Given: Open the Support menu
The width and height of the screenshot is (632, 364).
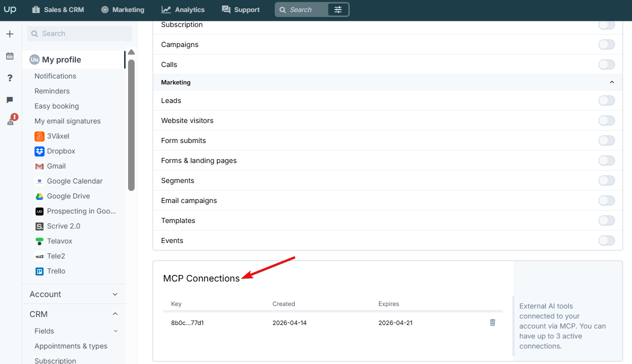Looking at the screenshot, I should click(241, 9).
